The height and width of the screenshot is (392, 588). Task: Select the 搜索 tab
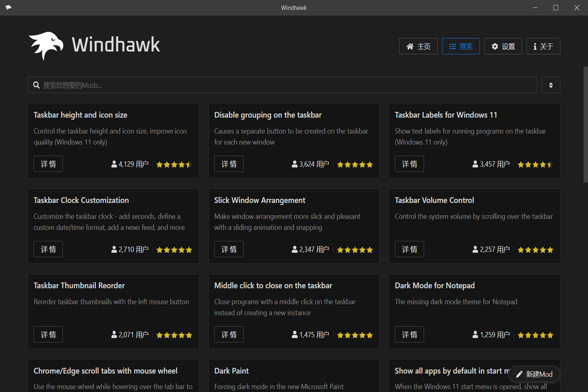[x=461, y=46]
